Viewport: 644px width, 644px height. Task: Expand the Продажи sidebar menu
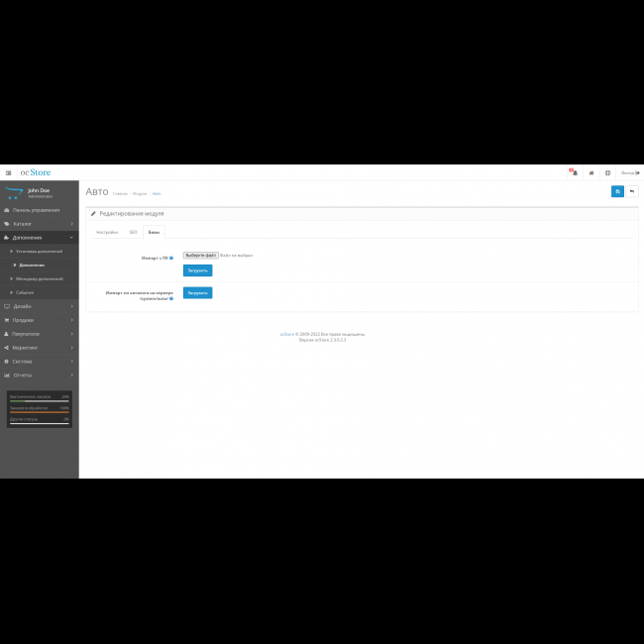point(40,320)
